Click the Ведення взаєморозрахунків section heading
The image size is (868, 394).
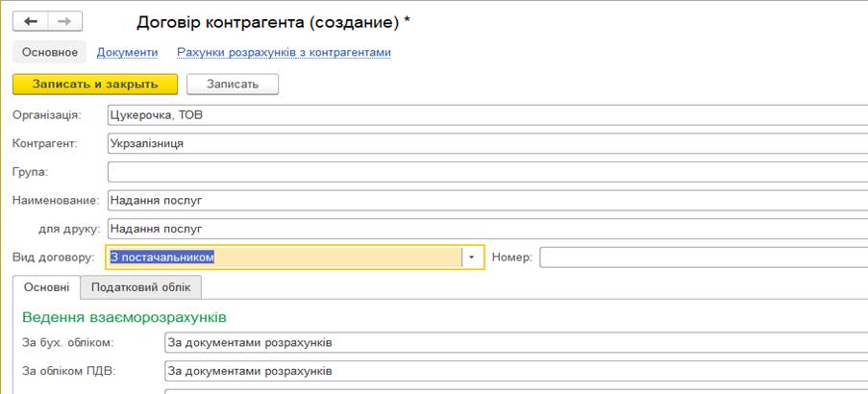[x=125, y=318]
